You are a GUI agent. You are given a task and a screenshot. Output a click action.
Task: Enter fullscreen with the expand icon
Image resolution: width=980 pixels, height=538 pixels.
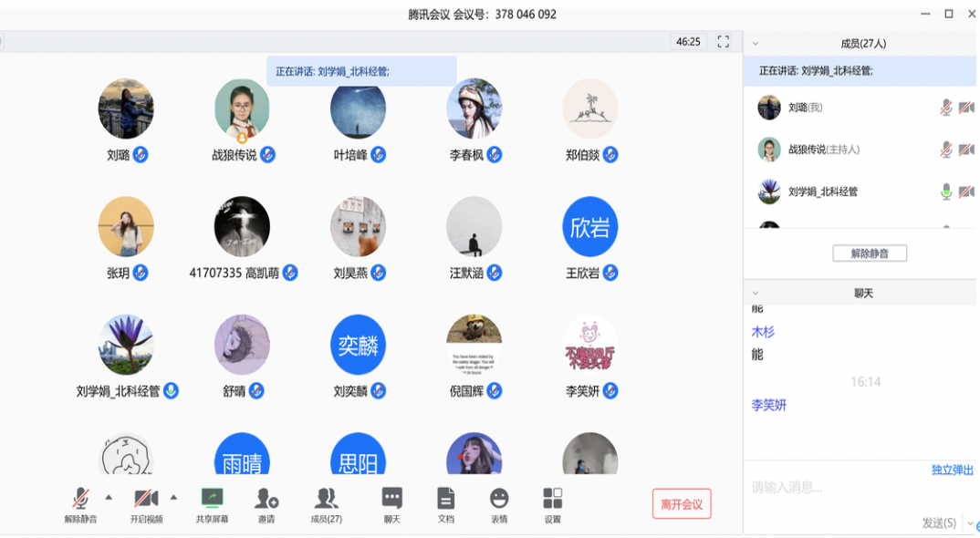click(723, 42)
